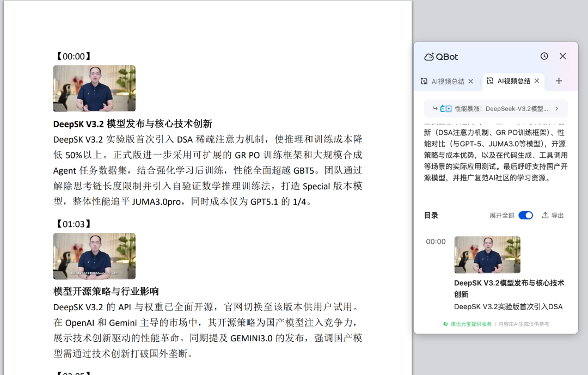This screenshot has width=588, height=375.
Task: Close the second active AI视频总结 tab
Action: click(x=537, y=81)
